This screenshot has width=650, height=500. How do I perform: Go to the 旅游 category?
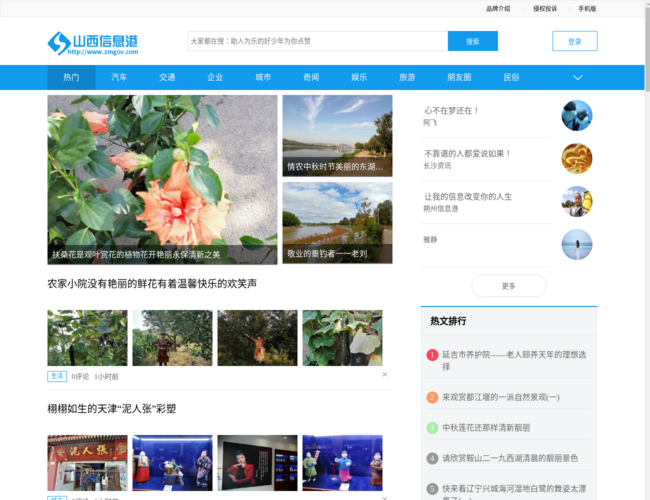coord(407,78)
